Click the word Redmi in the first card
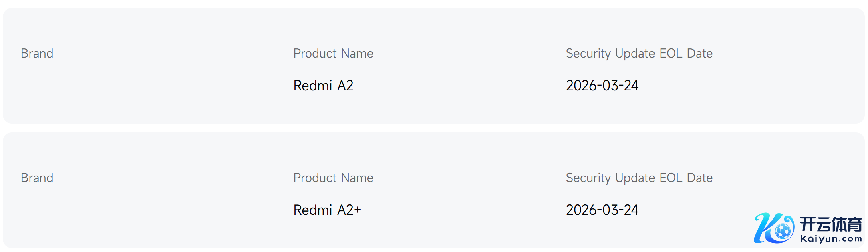868x252 pixels. [313, 86]
